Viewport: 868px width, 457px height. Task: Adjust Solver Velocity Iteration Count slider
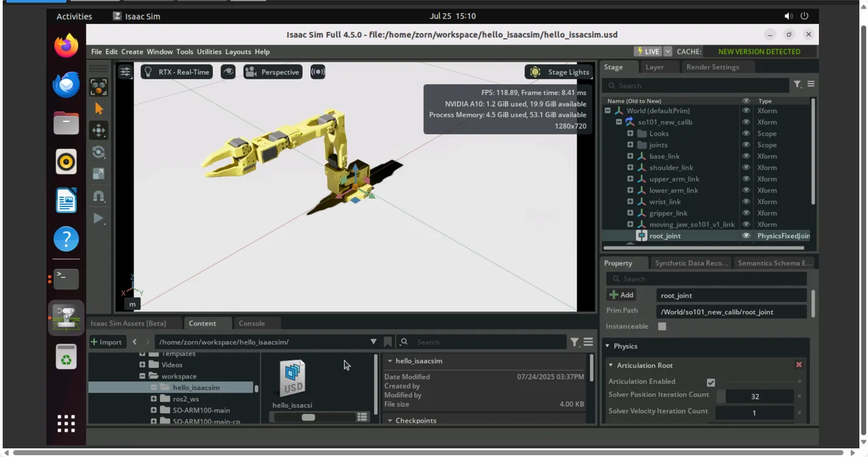coord(755,412)
